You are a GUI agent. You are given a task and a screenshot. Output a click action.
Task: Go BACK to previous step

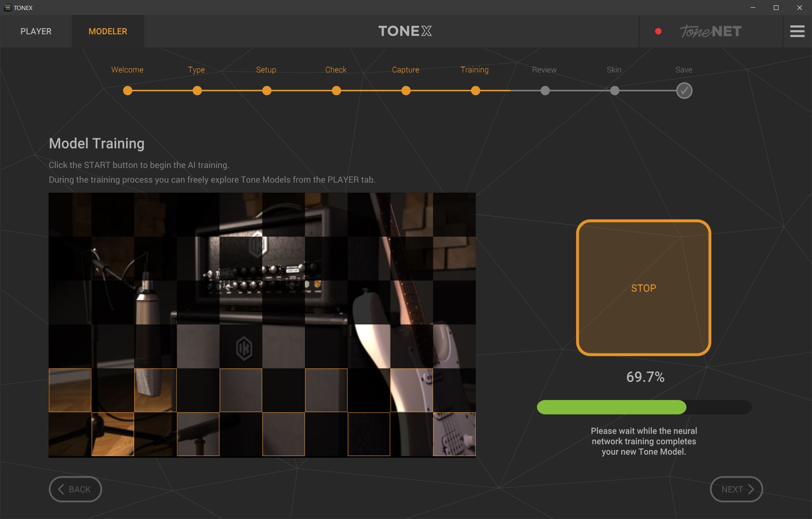point(75,489)
